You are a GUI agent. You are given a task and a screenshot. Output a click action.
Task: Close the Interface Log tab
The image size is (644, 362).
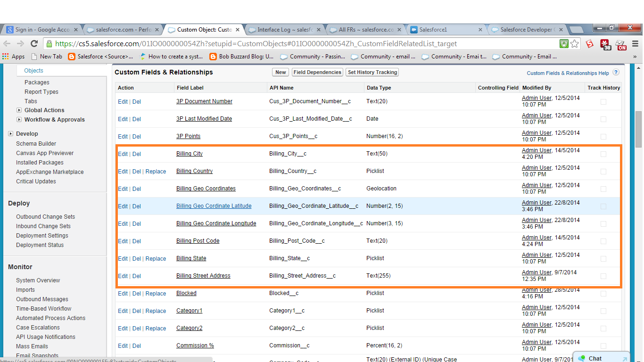(319, 30)
